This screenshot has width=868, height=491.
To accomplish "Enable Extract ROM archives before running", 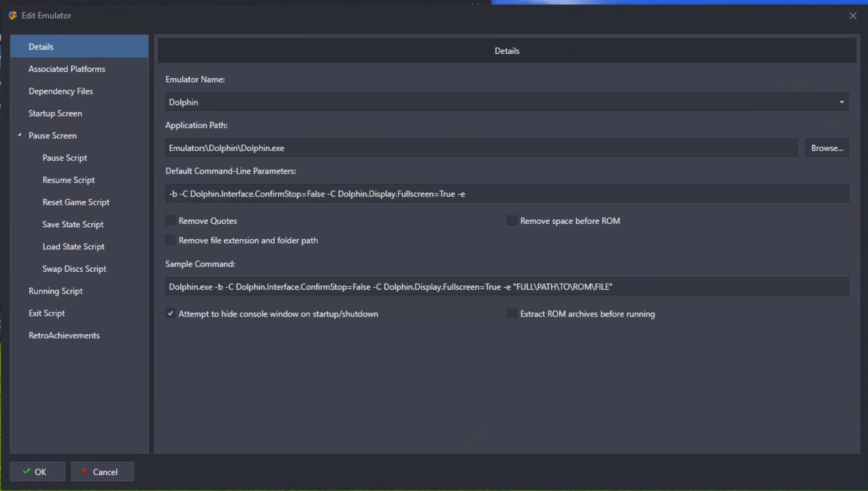I will pos(512,313).
